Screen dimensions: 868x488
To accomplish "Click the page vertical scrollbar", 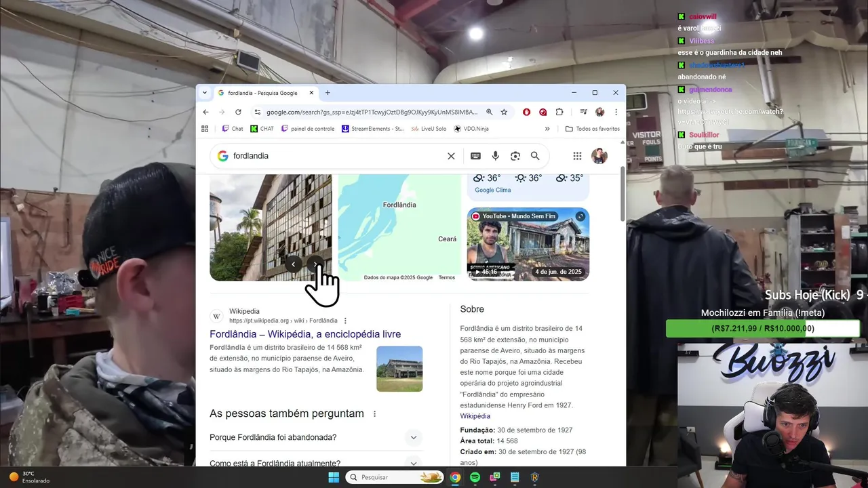I will click(x=623, y=193).
